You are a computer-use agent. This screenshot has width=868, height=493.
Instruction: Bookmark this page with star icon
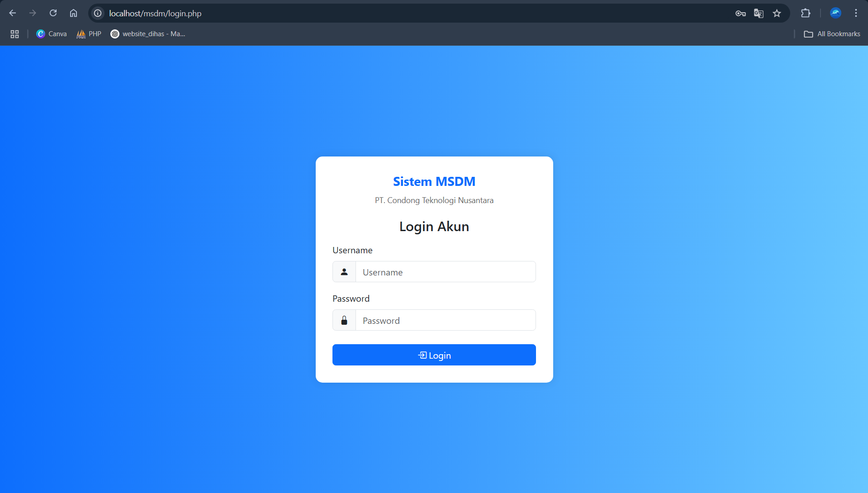pyautogui.click(x=777, y=13)
